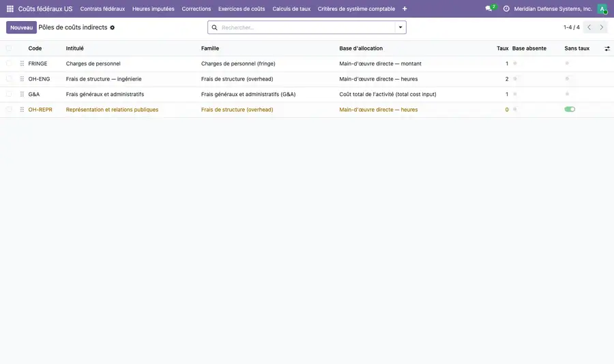Sort by the Intitulé column header
The width and height of the screenshot is (614, 364).
75,48
